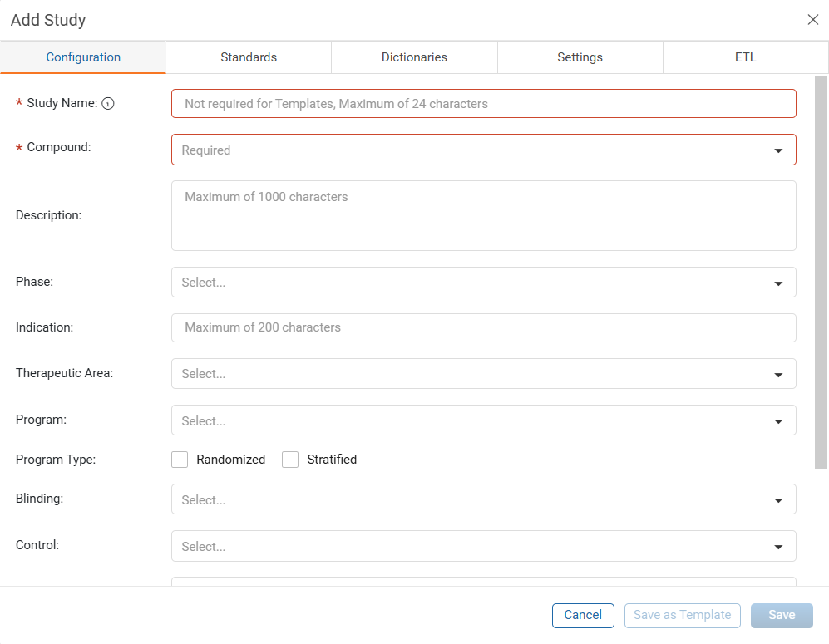
Task: Expand the Phase select box
Action: click(x=483, y=282)
